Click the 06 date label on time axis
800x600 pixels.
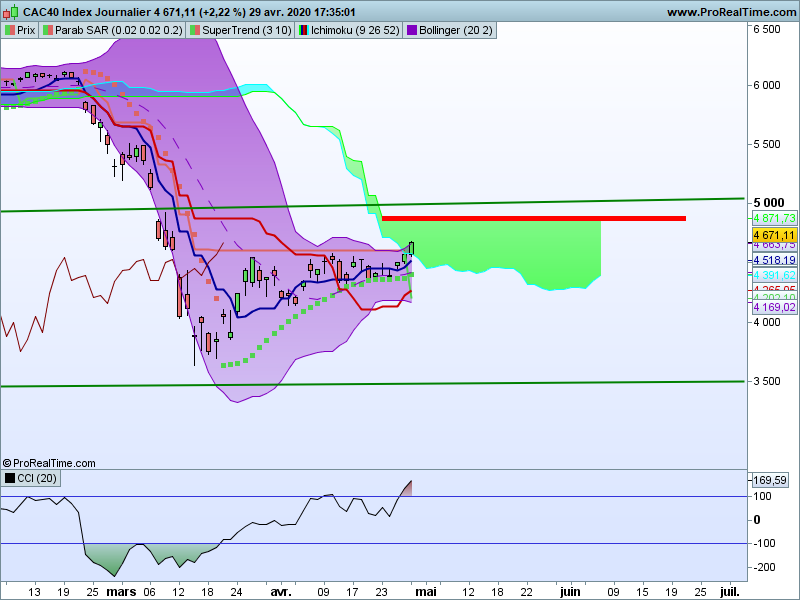(149, 592)
